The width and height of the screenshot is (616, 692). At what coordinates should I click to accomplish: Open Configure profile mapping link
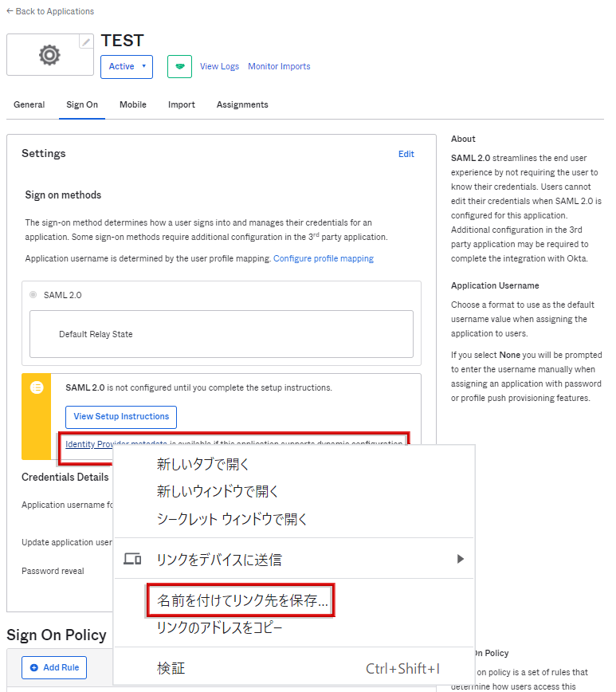324,258
